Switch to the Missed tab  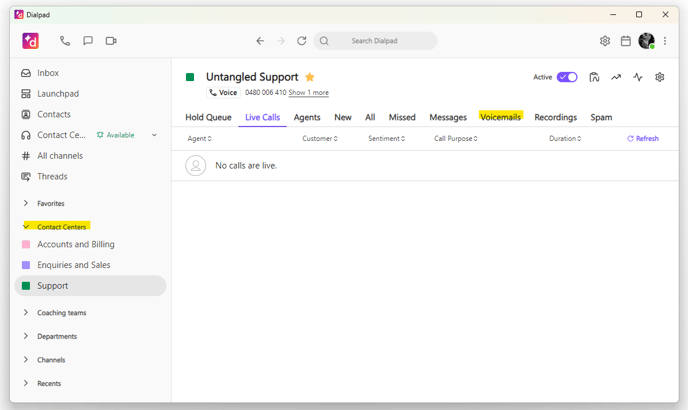402,117
